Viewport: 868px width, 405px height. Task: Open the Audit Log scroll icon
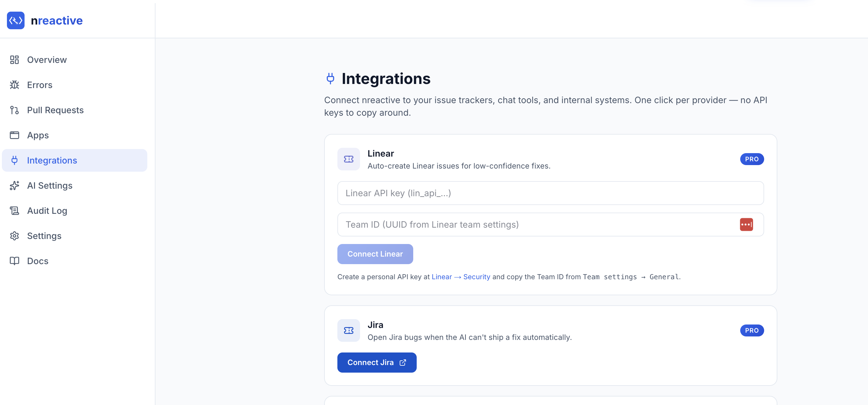14,211
